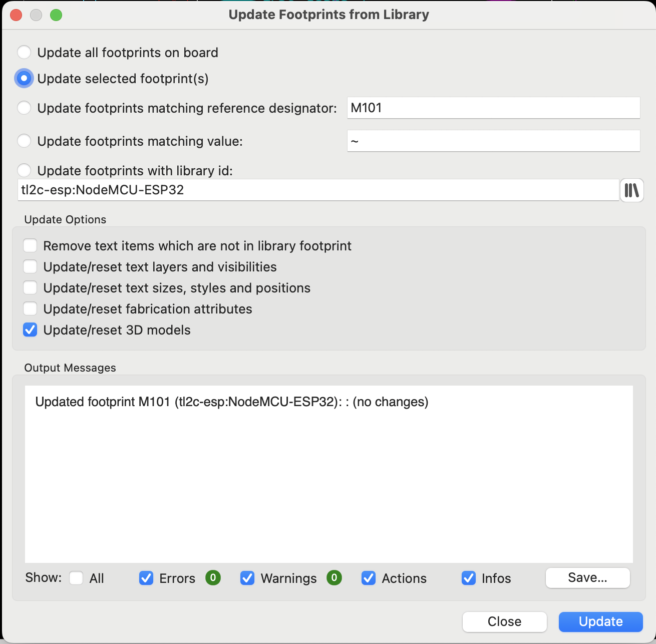Enable Remove text items not in library
Image resolution: width=656 pixels, height=644 pixels.
coord(31,246)
